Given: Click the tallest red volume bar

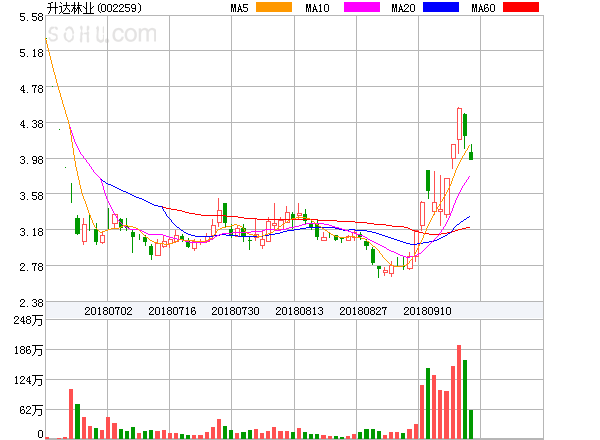Looking at the screenshot, I should tap(459, 392).
